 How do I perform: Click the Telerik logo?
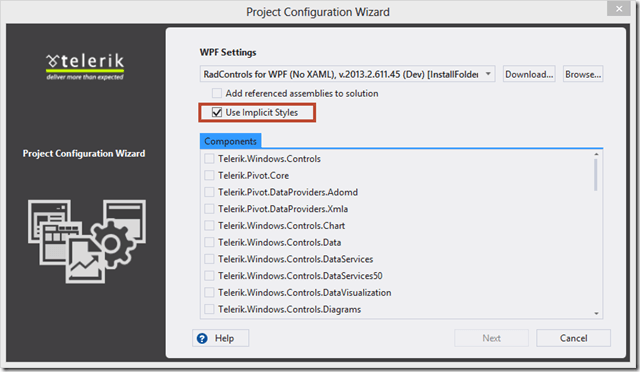pyautogui.click(x=85, y=67)
